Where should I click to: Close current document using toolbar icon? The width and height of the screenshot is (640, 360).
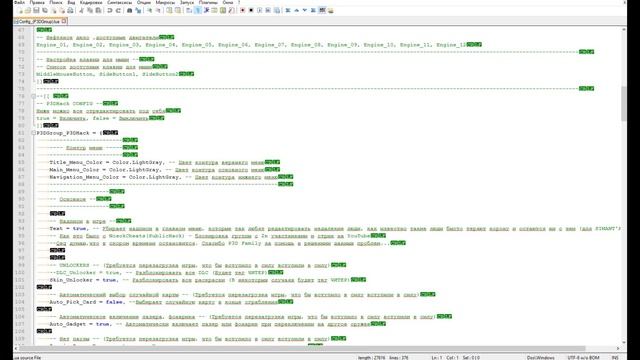(x=54, y=10)
